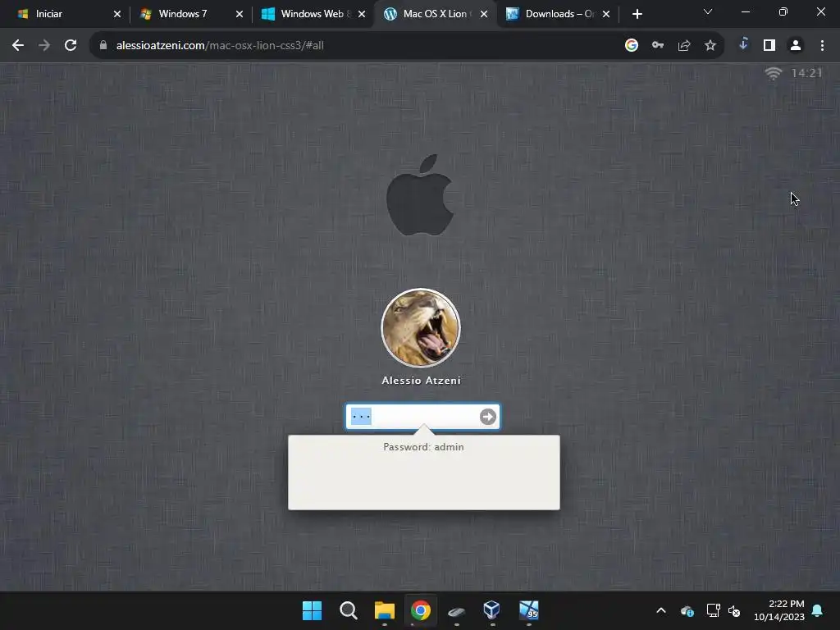The height and width of the screenshot is (630, 840).
Task: Restore down the Chrome window
Action: (x=783, y=11)
